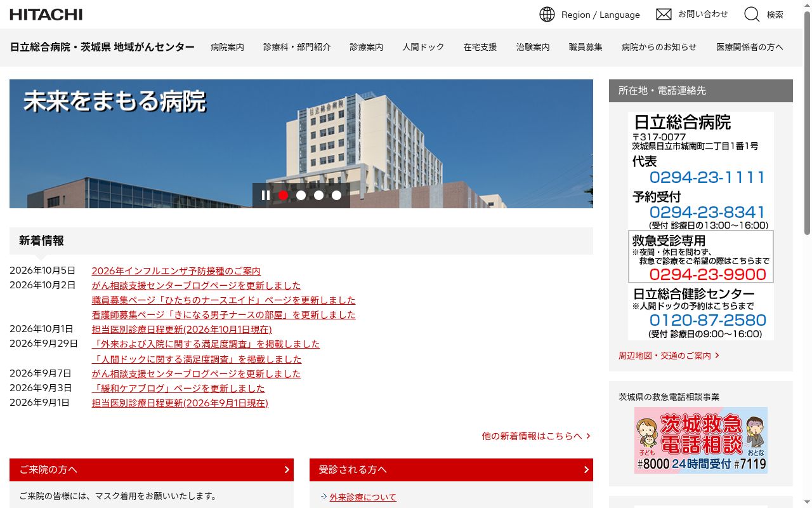Select the third slide dot
The image size is (812, 508).
click(x=319, y=196)
